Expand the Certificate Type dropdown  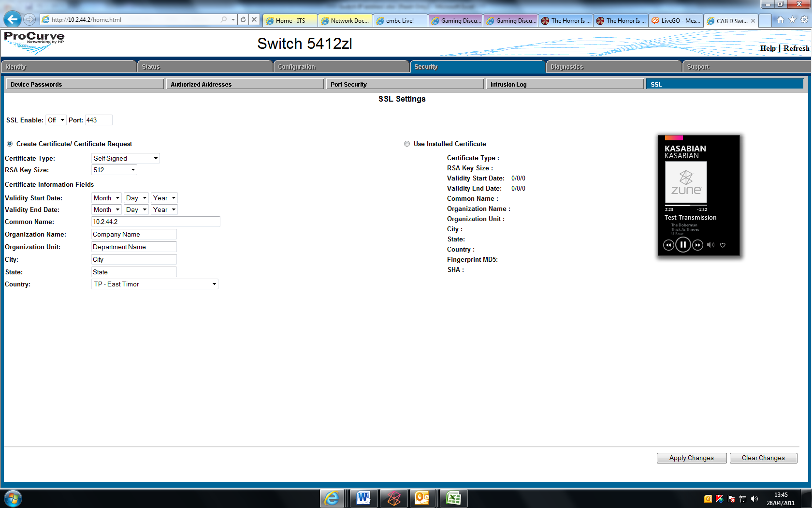pos(126,158)
